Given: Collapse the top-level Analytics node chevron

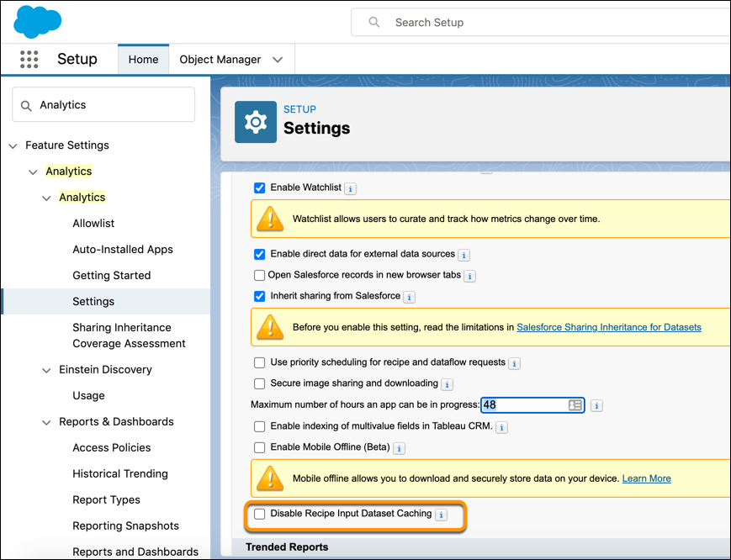Looking at the screenshot, I should 33,172.
